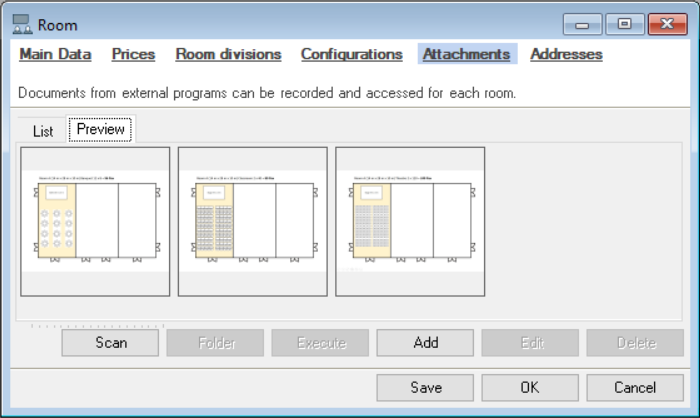
Task: Choose the third floor plan thumbnail
Action: coord(410,221)
